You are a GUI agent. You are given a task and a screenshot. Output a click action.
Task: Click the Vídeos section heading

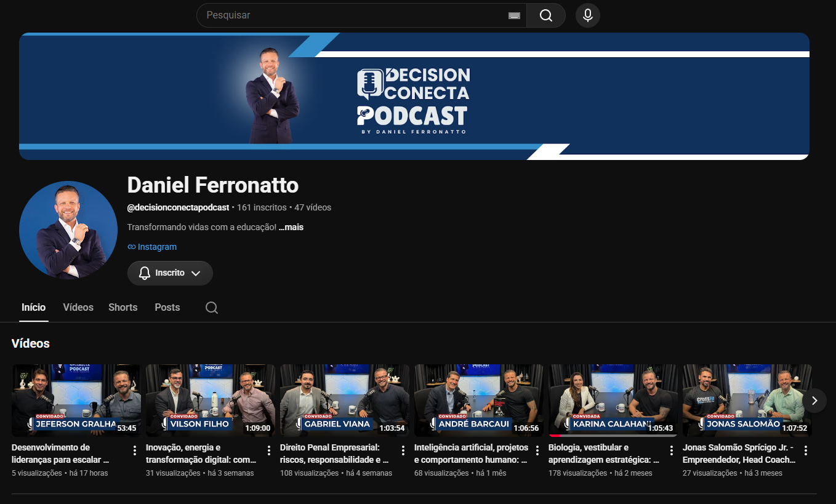click(x=31, y=343)
